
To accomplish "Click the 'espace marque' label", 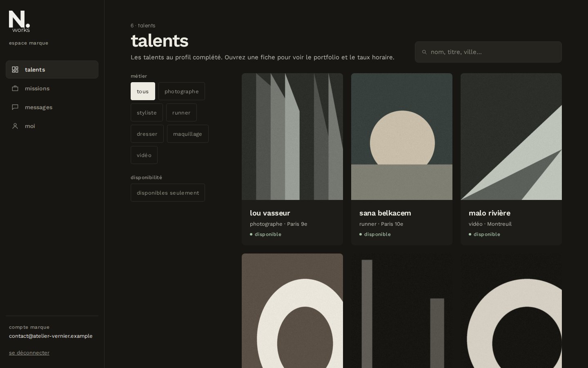I will point(29,43).
